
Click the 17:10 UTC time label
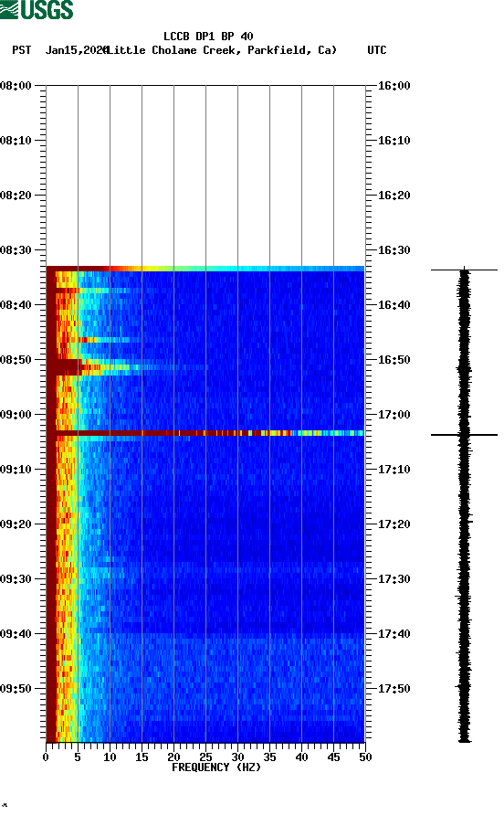click(394, 470)
